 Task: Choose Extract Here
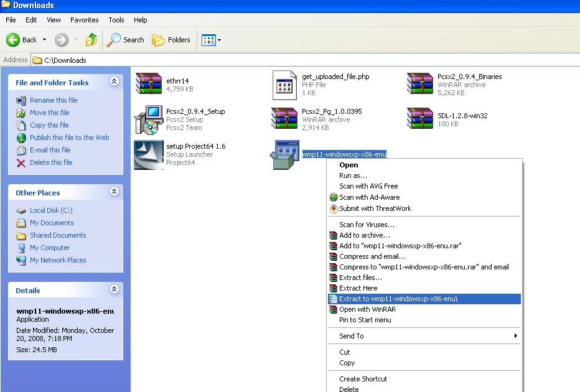pos(424,288)
